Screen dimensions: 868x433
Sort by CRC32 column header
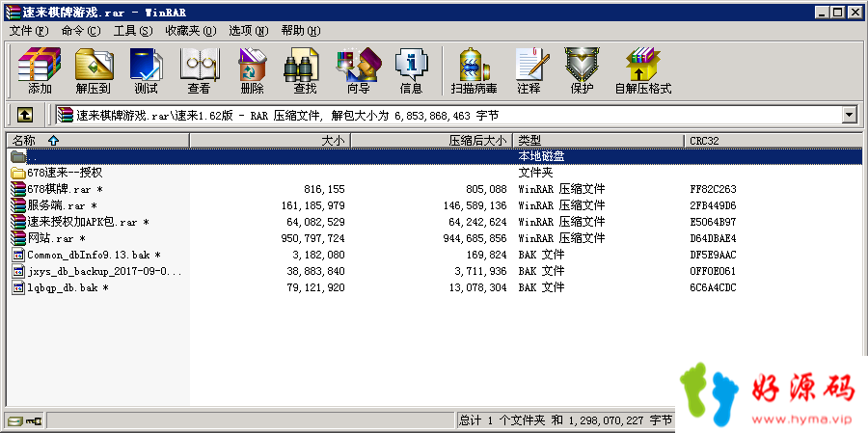(x=773, y=141)
